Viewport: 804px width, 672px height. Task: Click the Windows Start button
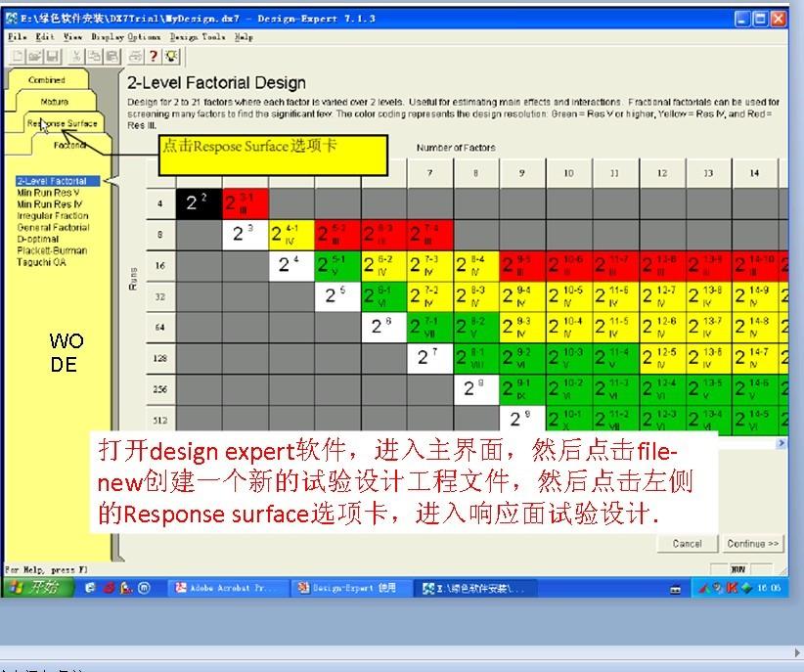38,588
